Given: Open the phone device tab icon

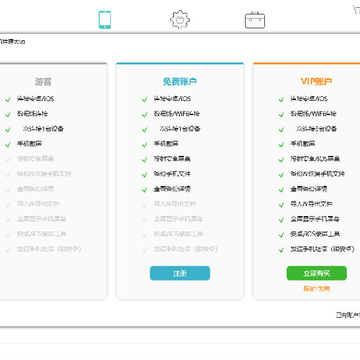Looking at the screenshot, I should (x=105, y=20).
